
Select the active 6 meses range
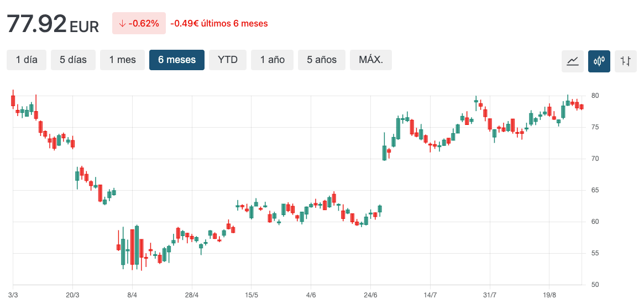coord(177,60)
